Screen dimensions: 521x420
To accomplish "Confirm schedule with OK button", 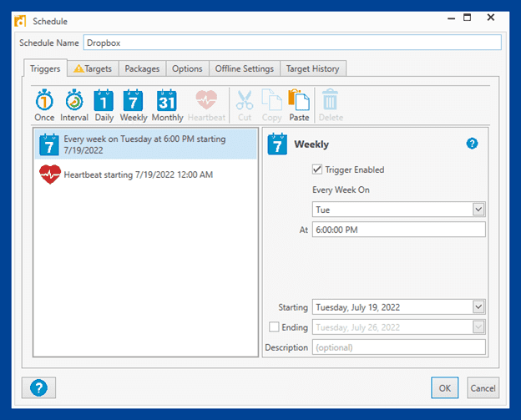I will [444, 387].
